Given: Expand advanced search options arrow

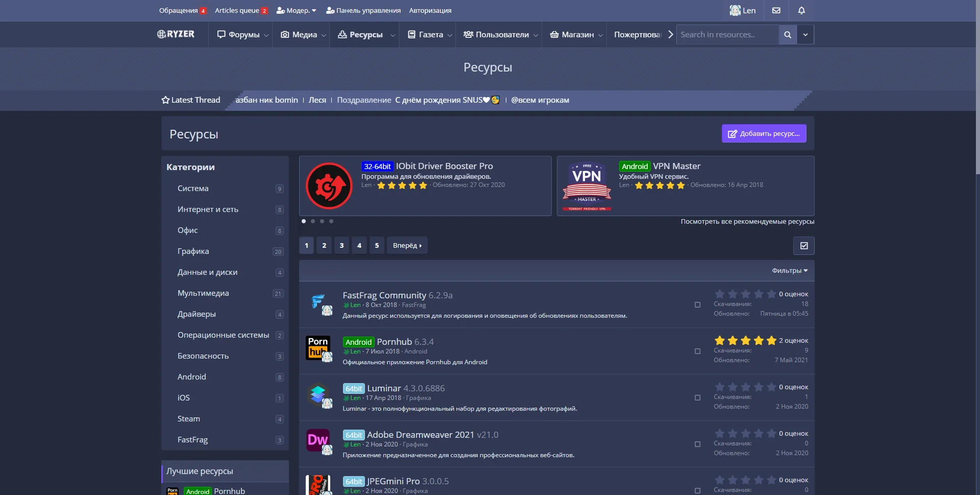Looking at the screenshot, I should [x=805, y=35].
